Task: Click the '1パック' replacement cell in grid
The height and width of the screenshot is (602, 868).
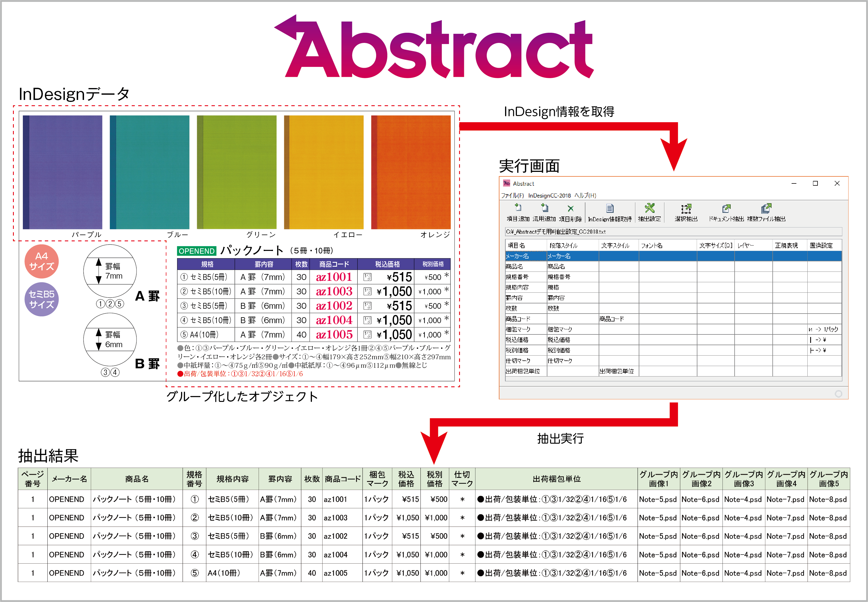Action: tap(824, 329)
